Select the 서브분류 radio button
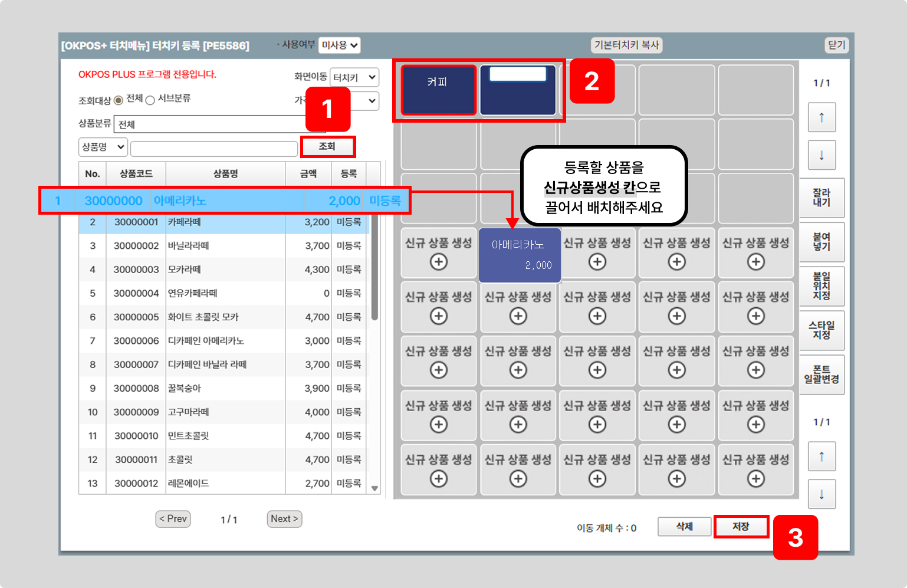 (x=150, y=100)
